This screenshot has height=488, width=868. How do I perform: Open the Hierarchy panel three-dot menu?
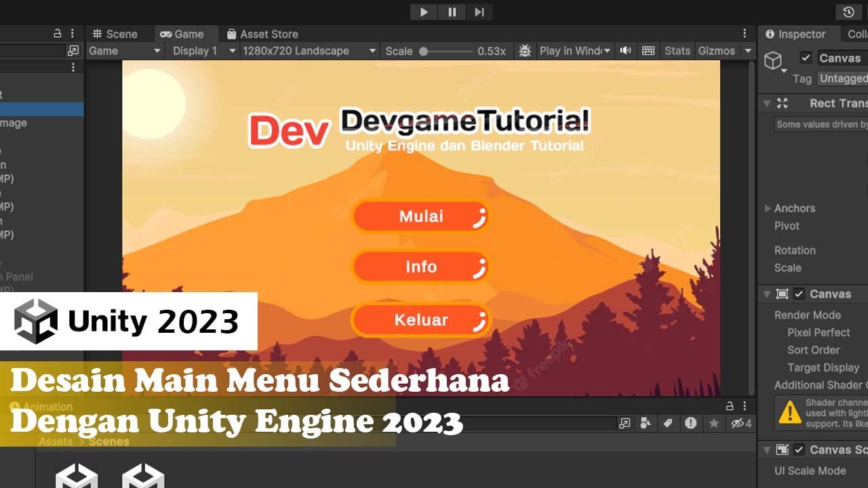click(x=73, y=33)
